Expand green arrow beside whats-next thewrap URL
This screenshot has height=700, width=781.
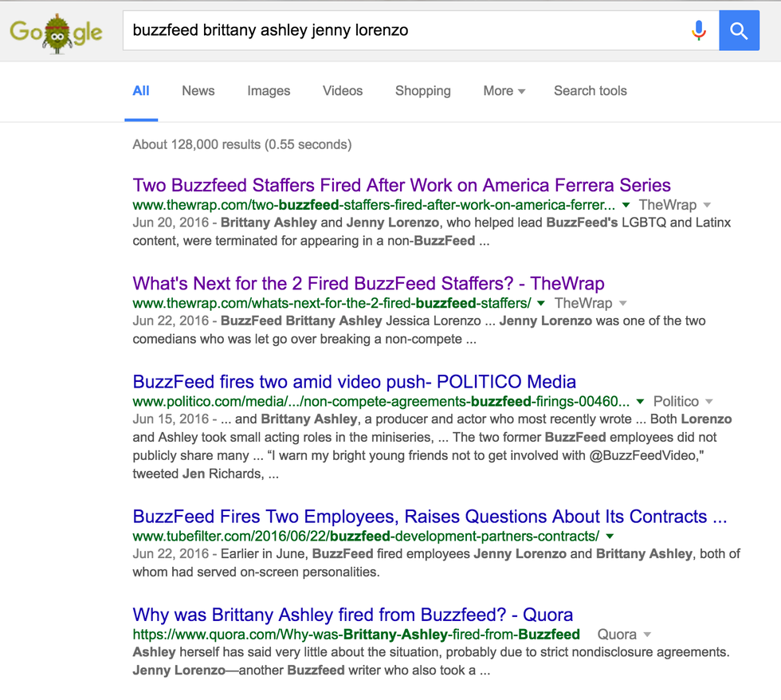[541, 303]
